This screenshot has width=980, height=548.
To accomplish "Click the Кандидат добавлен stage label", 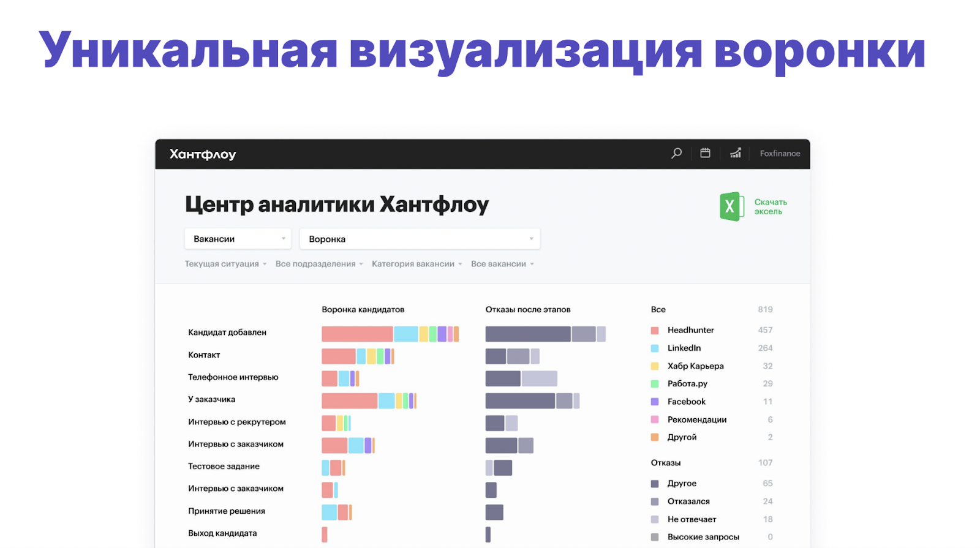I will [x=227, y=332].
